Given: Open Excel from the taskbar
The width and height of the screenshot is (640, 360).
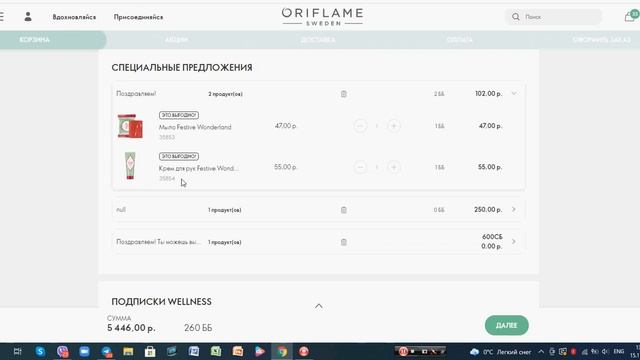Looking at the screenshot, I should [x=216, y=351].
